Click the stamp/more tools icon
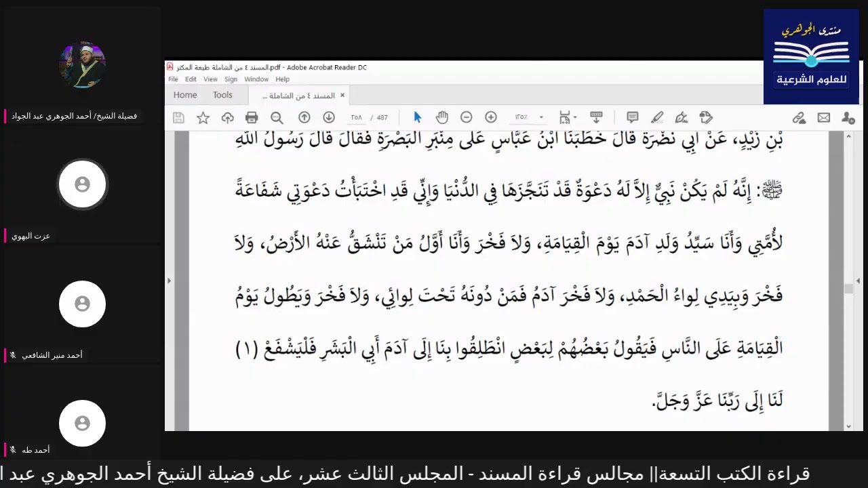This screenshot has height=488, width=868. [x=706, y=117]
